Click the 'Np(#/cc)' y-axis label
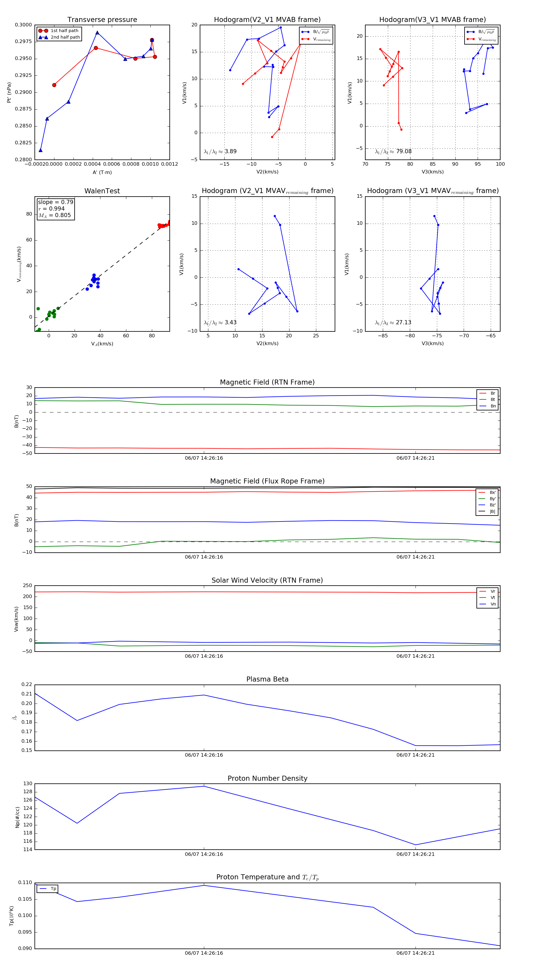 click(17, 817)
